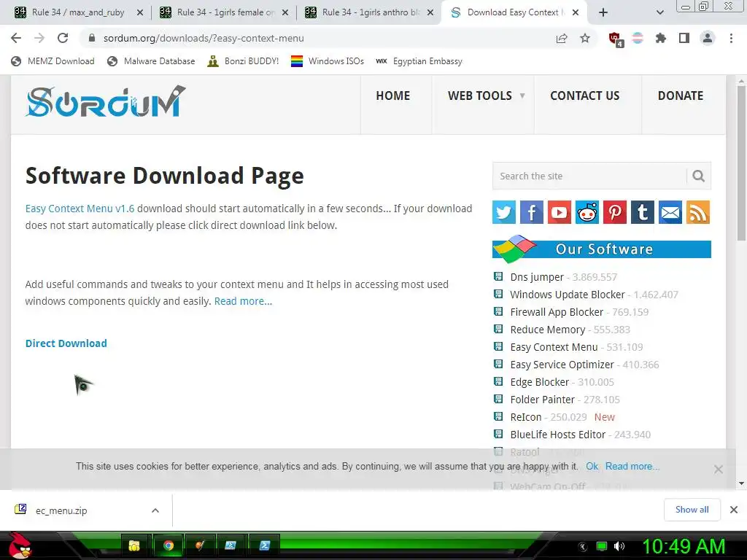Open Easy Service Optimizer link
This screenshot has height=560, width=747.
[562, 365]
